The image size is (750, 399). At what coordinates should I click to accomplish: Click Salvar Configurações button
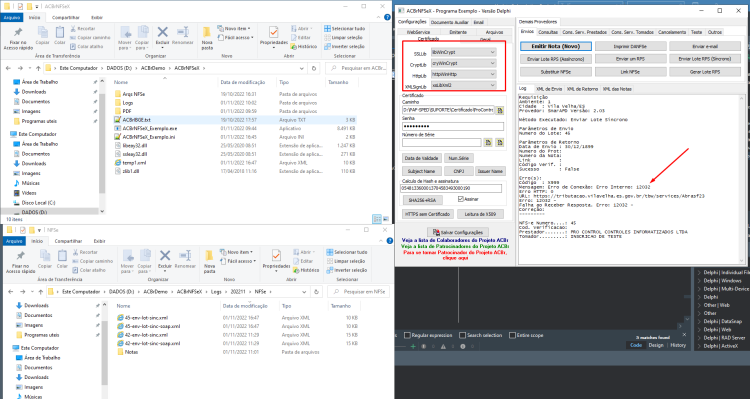pyautogui.click(x=457, y=232)
